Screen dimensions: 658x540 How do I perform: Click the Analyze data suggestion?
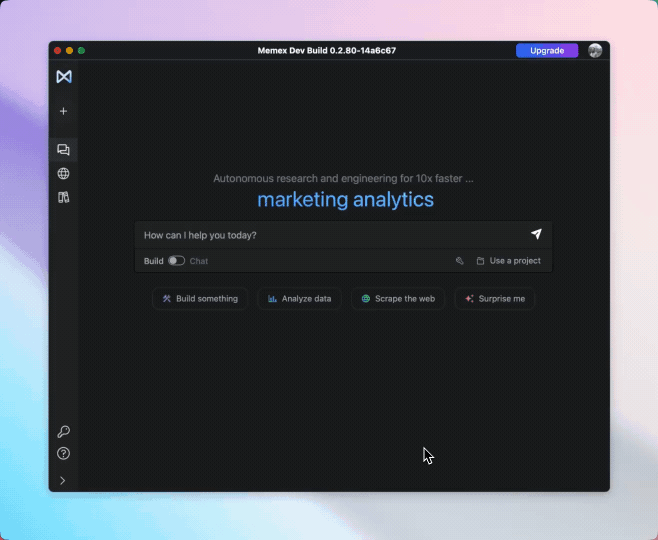tap(300, 299)
